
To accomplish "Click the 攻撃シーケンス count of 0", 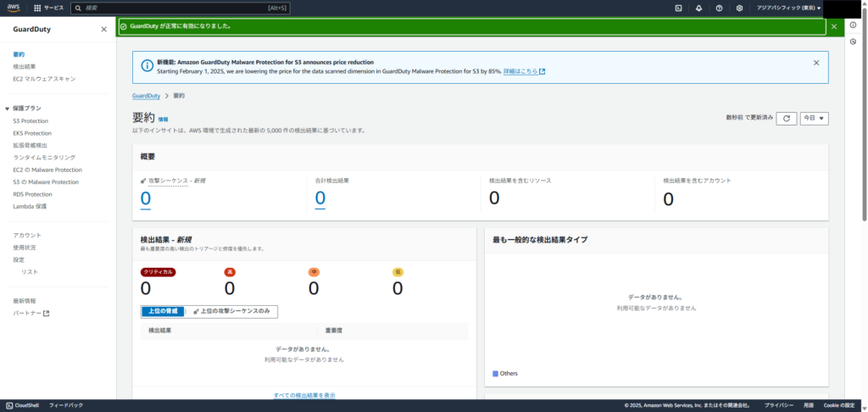I will tap(145, 198).
